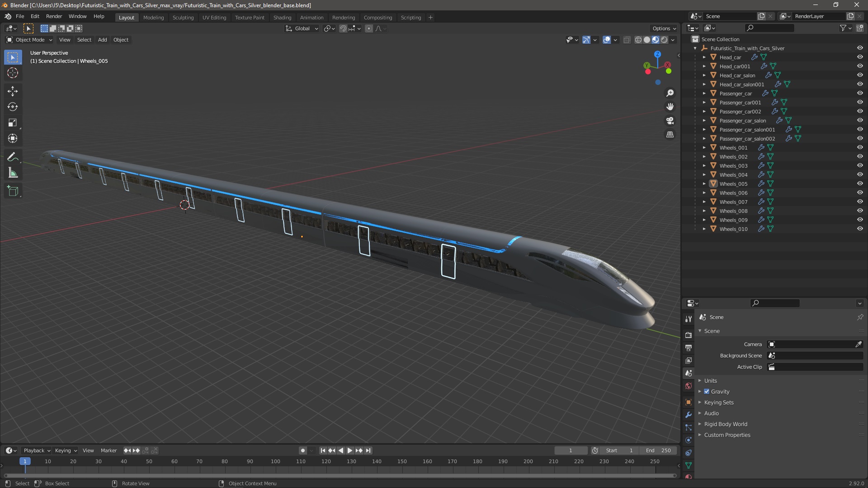Activate the Annotate pencil tool

[13, 157]
